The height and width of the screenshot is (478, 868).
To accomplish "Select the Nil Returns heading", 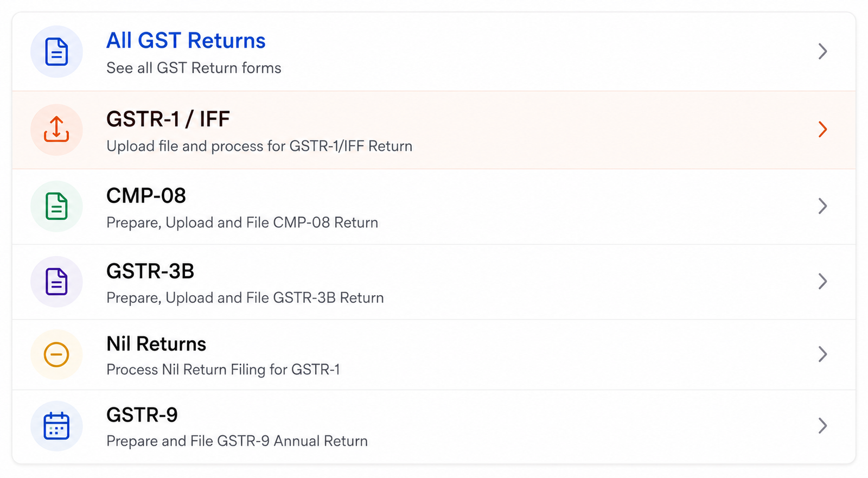I will point(156,344).
